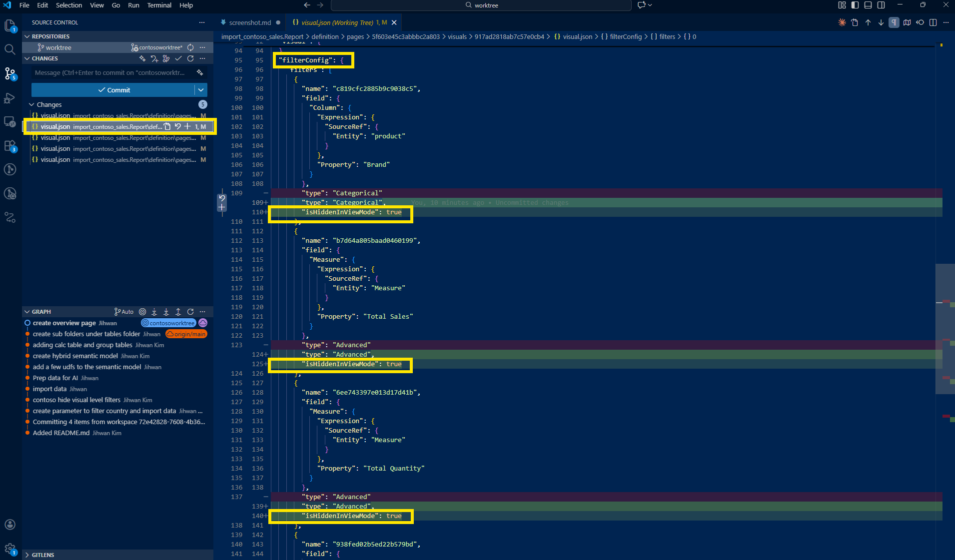Collapse the Changes file group

31,104
